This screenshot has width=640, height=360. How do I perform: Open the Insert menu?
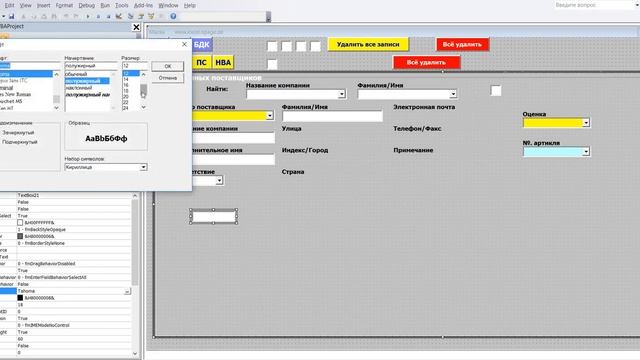[x=44, y=5]
